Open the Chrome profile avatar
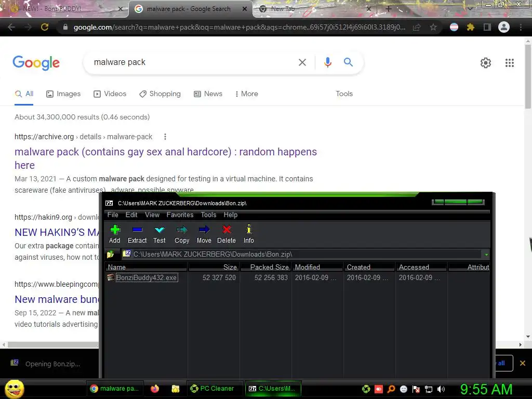 coord(504,27)
